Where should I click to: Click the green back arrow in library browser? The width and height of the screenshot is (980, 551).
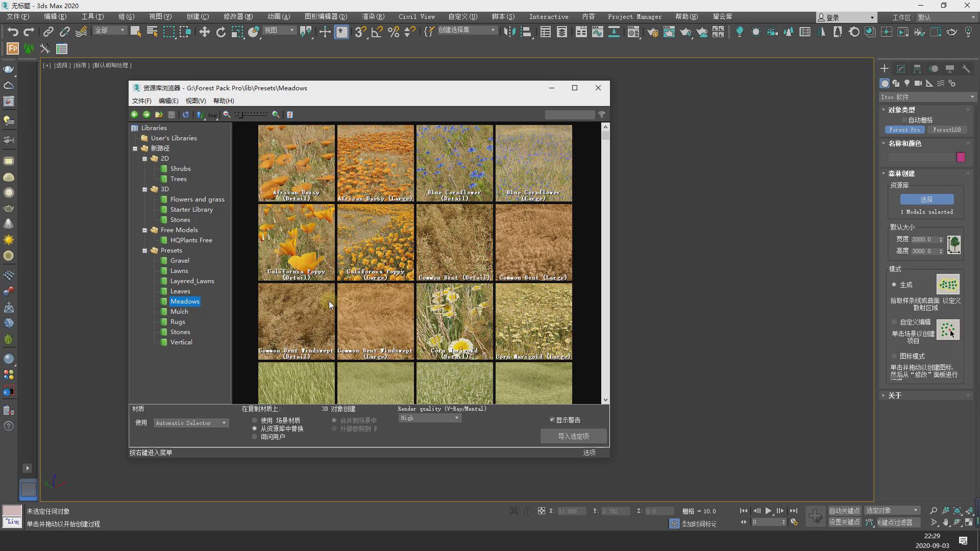(x=134, y=114)
